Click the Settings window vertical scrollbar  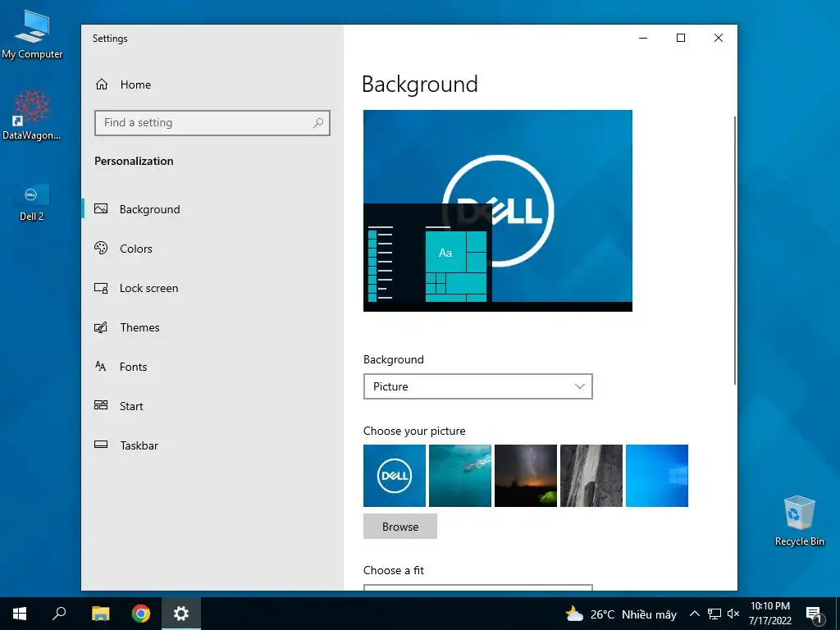pyautogui.click(x=734, y=249)
